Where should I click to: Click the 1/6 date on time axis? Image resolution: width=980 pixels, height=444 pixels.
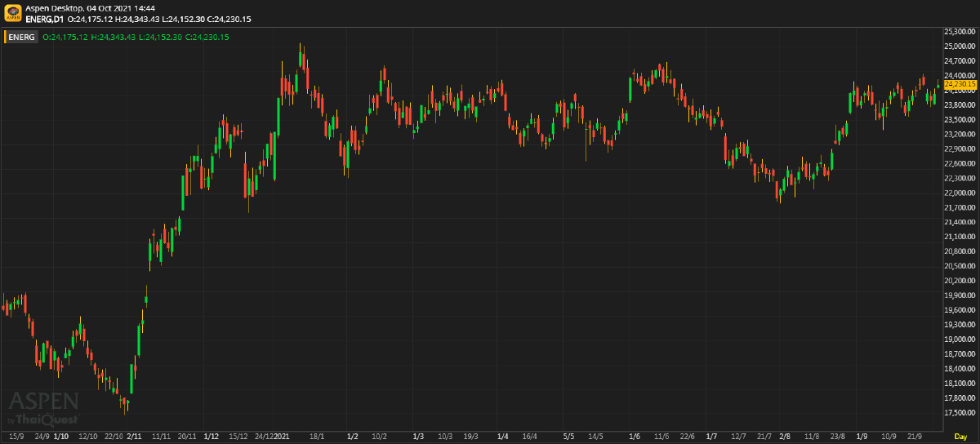635,437
